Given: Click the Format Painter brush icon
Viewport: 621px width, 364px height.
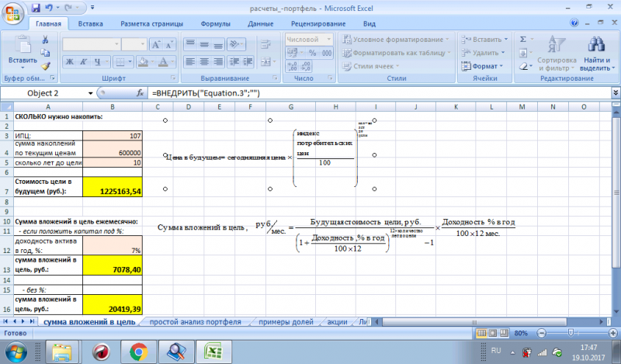Looking at the screenshot, I should coord(46,67).
